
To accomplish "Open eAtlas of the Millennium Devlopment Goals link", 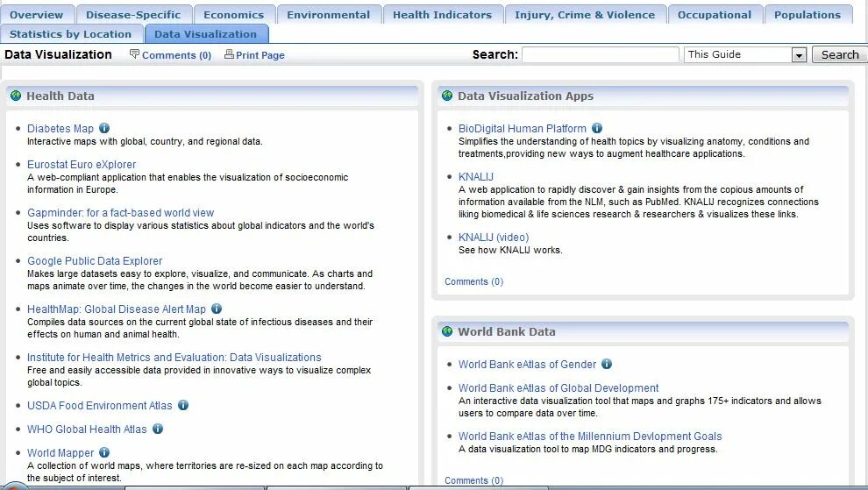I will [590, 437].
